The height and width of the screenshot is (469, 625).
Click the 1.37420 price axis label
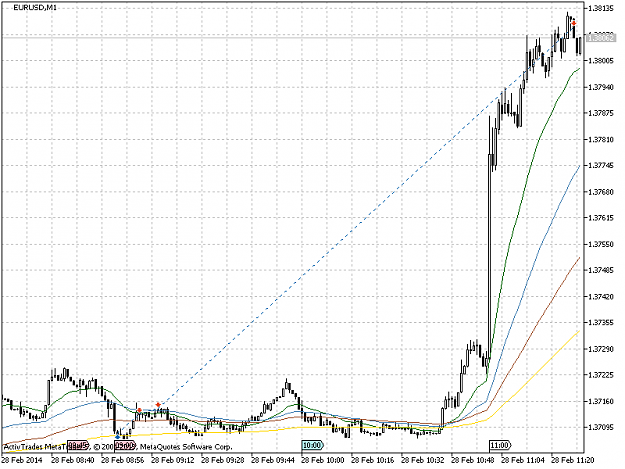(x=601, y=296)
